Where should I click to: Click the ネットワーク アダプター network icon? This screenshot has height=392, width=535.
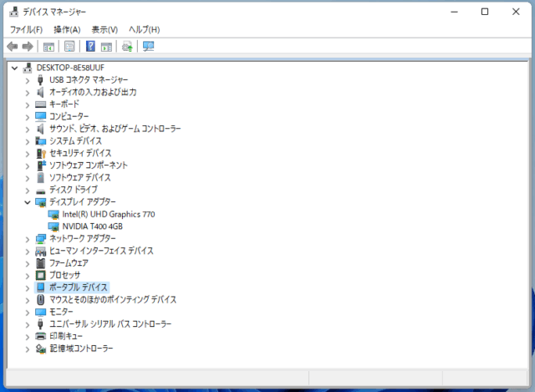41,239
